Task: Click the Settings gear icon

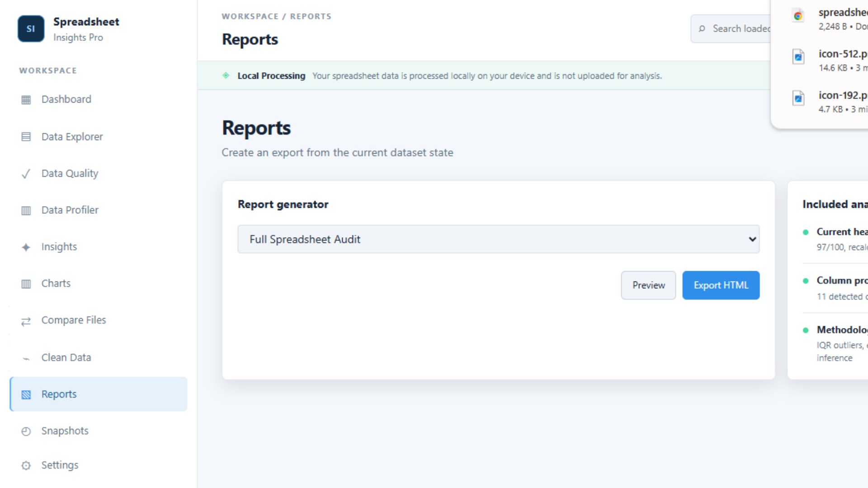Action: tap(26, 465)
